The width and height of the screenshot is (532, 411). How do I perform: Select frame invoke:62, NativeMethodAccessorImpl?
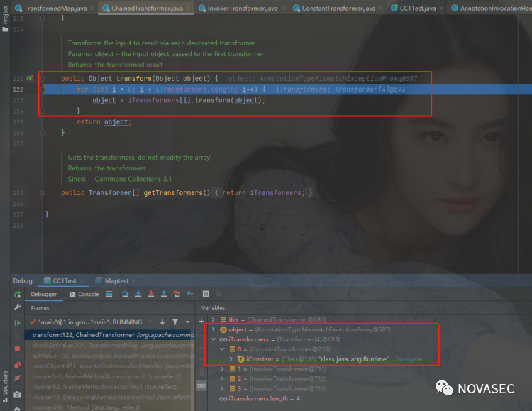tap(109, 387)
